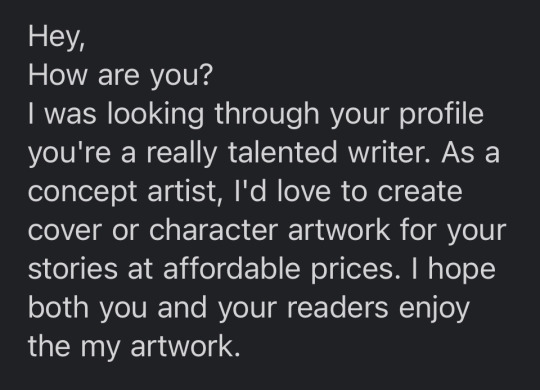Image resolution: width=540 pixels, height=390 pixels.
Task: Click the word "talented" in message
Action: pos(282,153)
